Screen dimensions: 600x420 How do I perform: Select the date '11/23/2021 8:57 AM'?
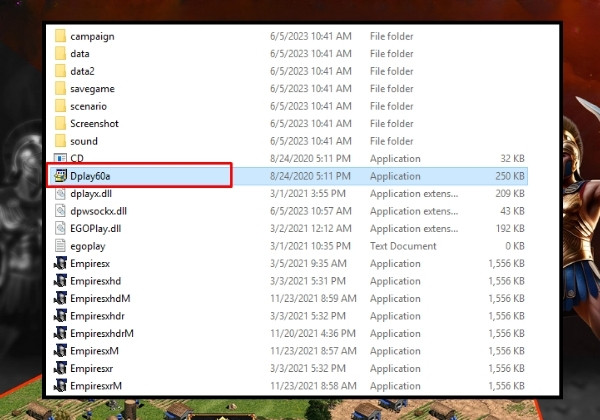[x=313, y=351]
